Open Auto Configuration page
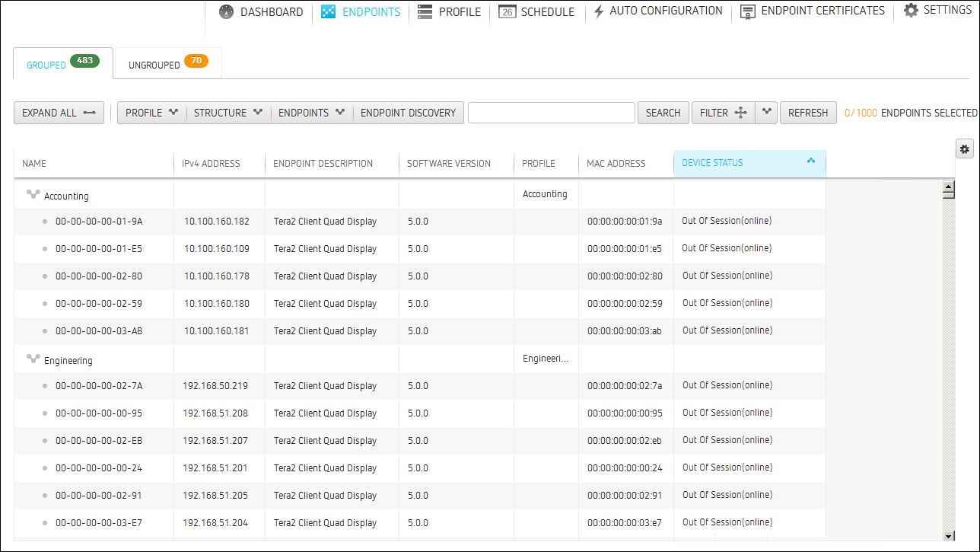 (658, 11)
